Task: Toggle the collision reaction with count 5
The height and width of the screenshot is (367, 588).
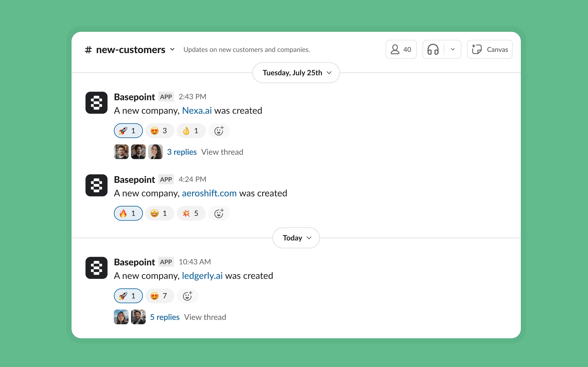Action: [191, 213]
